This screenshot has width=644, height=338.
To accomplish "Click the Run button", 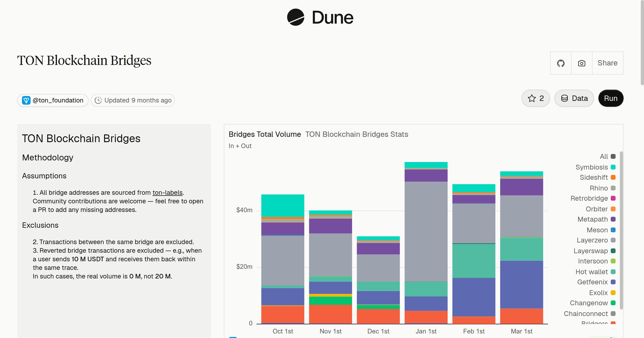I will pos(611,98).
